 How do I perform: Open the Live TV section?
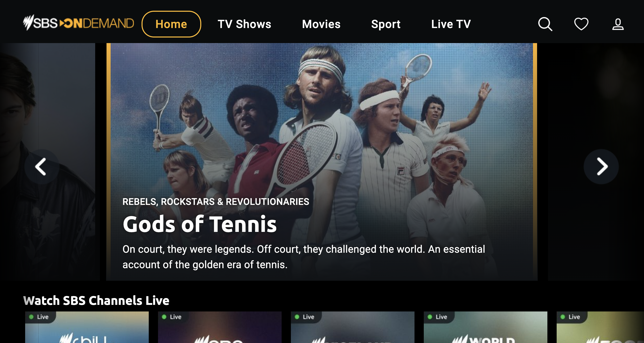point(451,24)
